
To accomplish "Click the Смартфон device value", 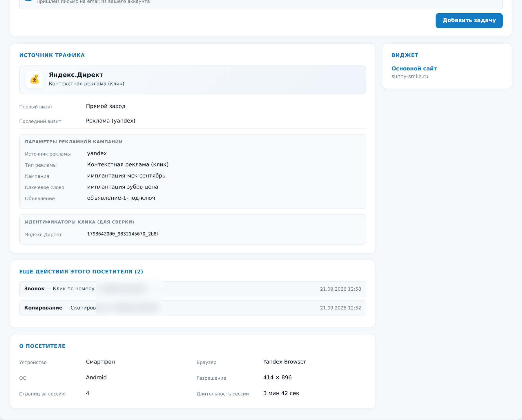I will (100, 362).
